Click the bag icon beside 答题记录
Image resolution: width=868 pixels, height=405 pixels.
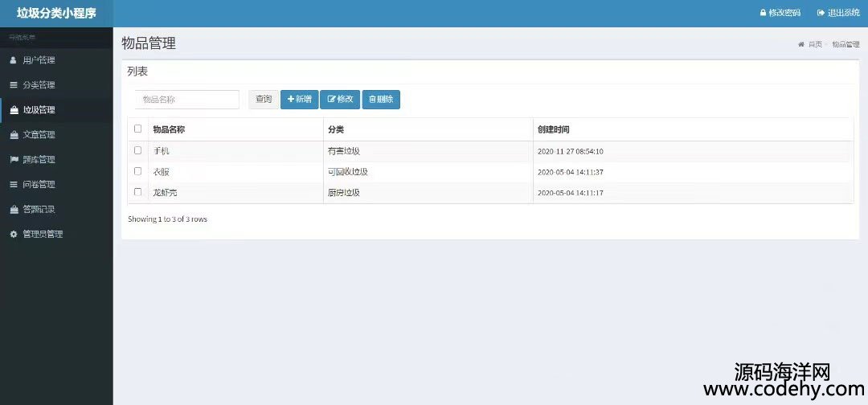[x=14, y=210]
